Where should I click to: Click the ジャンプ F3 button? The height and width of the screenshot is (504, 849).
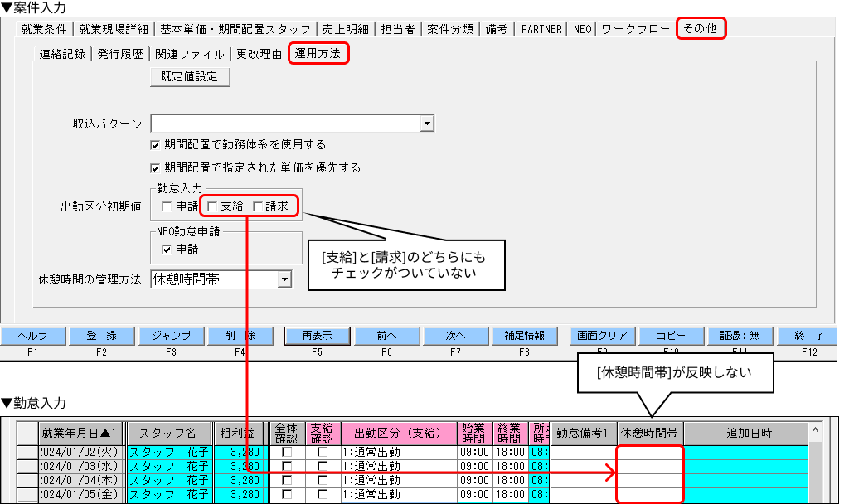pyautogui.click(x=171, y=336)
